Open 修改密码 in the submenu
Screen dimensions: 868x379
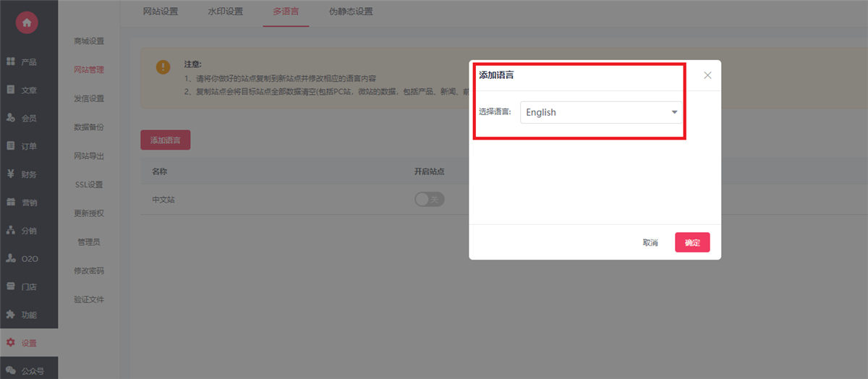(x=89, y=271)
